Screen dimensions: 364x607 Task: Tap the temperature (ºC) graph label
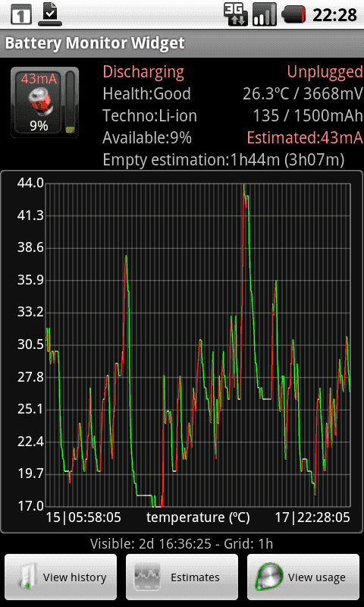[x=198, y=517]
